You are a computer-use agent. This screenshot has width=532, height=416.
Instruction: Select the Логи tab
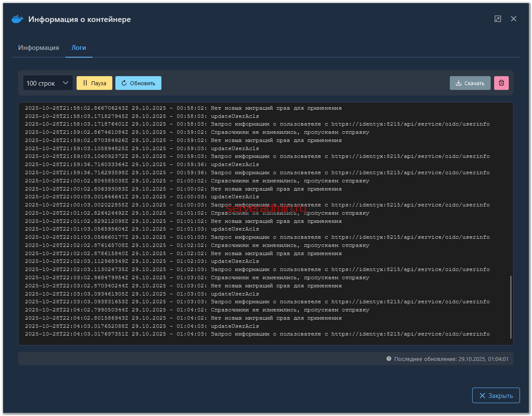tap(79, 48)
